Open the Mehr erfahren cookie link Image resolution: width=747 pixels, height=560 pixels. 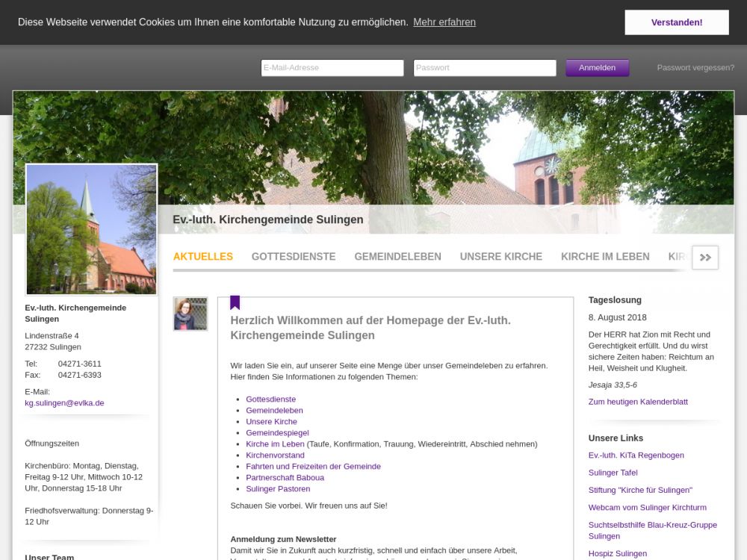pyautogui.click(x=444, y=22)
